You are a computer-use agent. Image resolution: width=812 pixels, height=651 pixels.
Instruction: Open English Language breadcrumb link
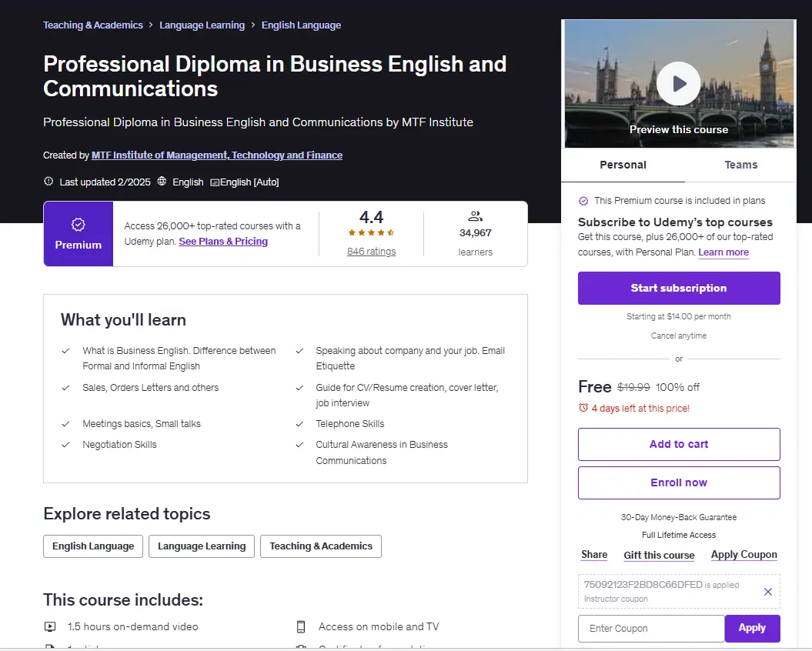pyautogui.click(x=301, y=25)
